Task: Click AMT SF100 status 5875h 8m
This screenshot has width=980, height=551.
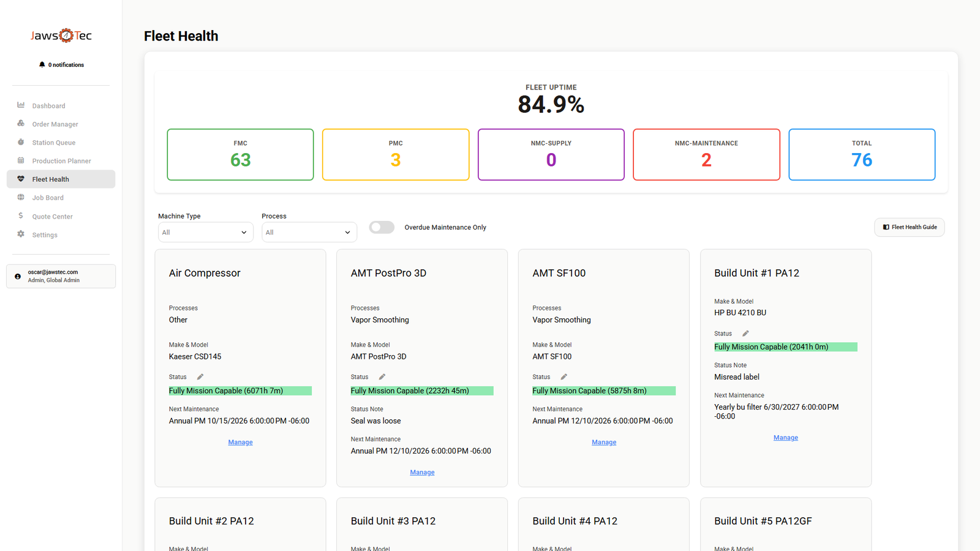Action: pos(604,391)
